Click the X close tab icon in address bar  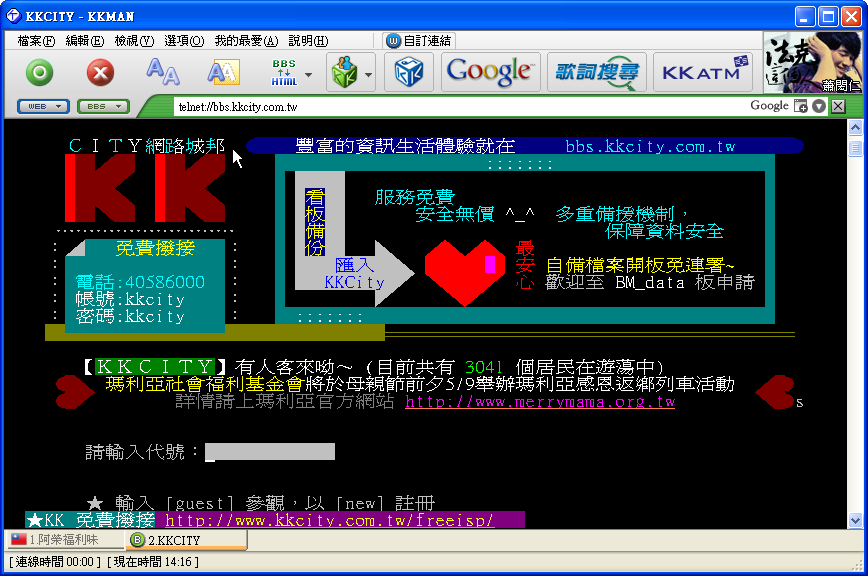(x=838, y=106)
